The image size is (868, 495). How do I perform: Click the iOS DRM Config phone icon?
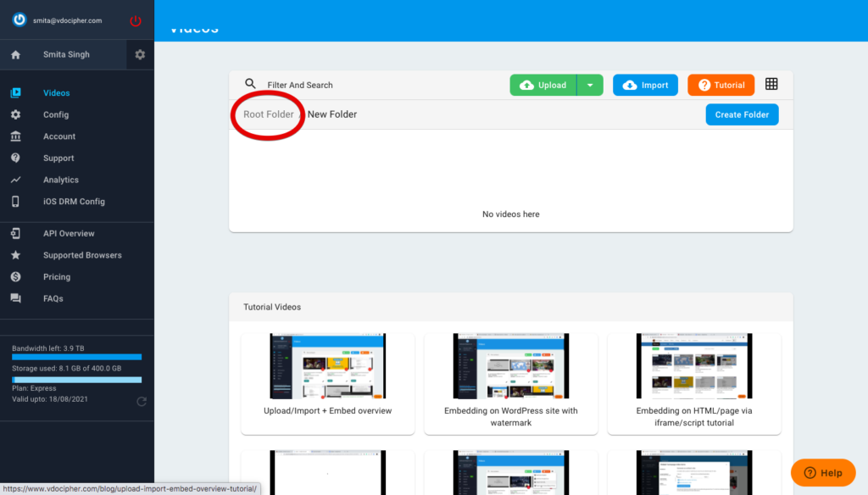click(x=15, y=202)
